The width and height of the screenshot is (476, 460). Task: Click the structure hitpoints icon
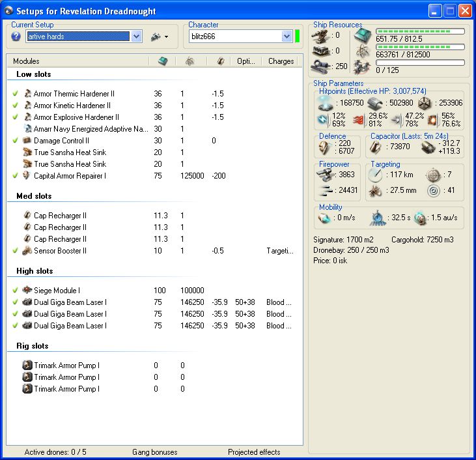point(425,104)
